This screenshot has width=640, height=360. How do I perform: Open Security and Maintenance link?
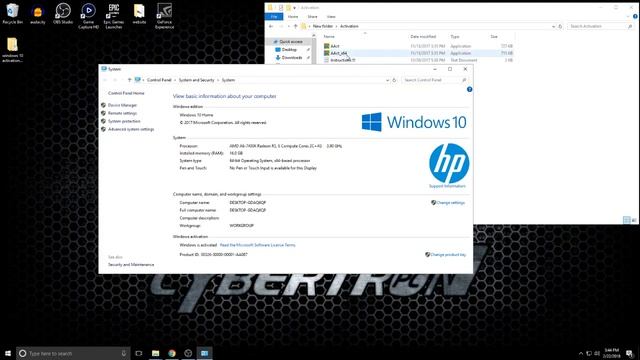point(131,264)
